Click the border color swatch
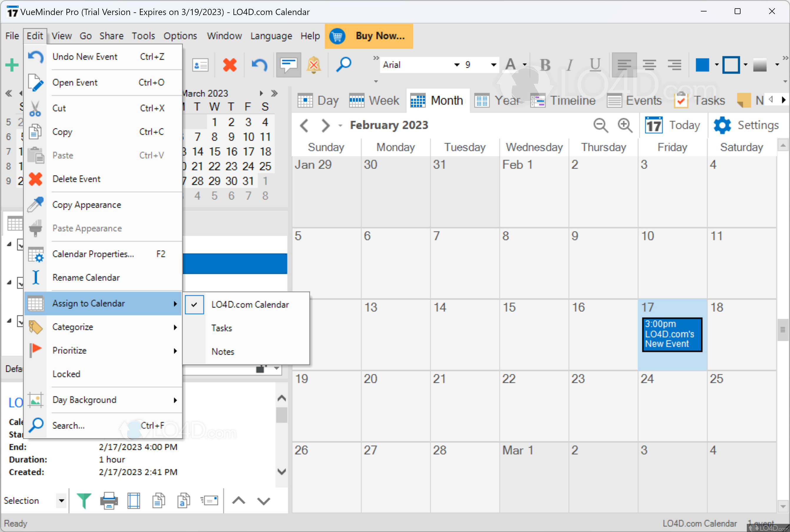The width and height of the screenshot is (790, 532). click(731, 65)
